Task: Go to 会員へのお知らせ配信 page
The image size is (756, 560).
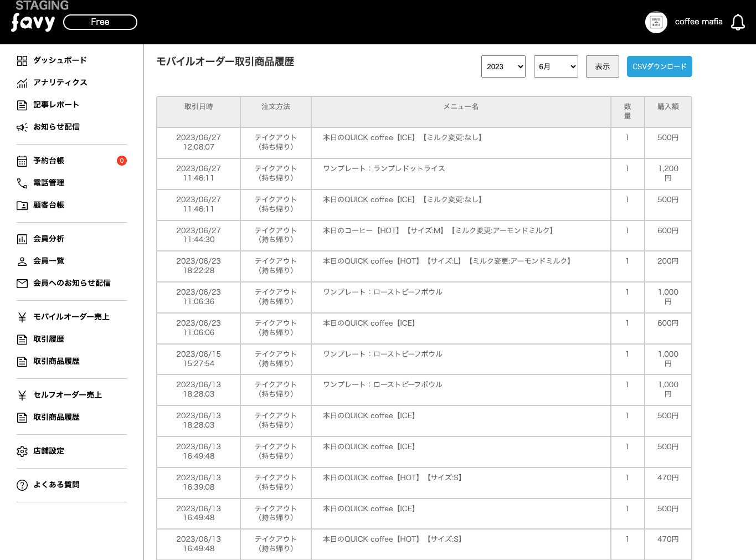Action: pyautogui.click(x=72, y=283)
